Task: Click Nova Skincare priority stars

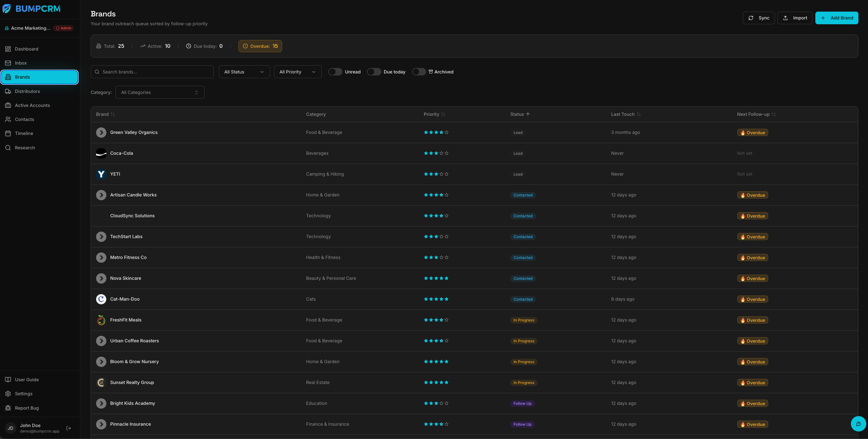Action: [436, 278]
